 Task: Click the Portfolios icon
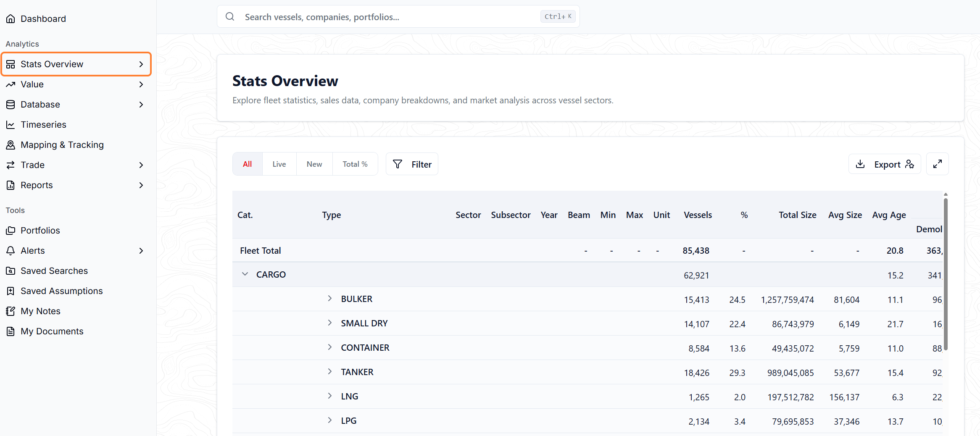coord(11,231)
